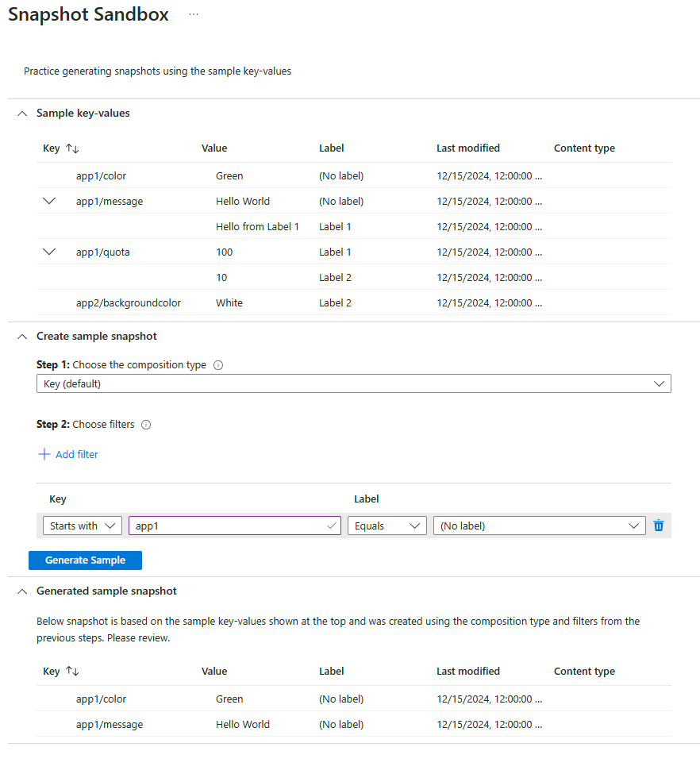Click the Generate Sample button

(85, 560)
